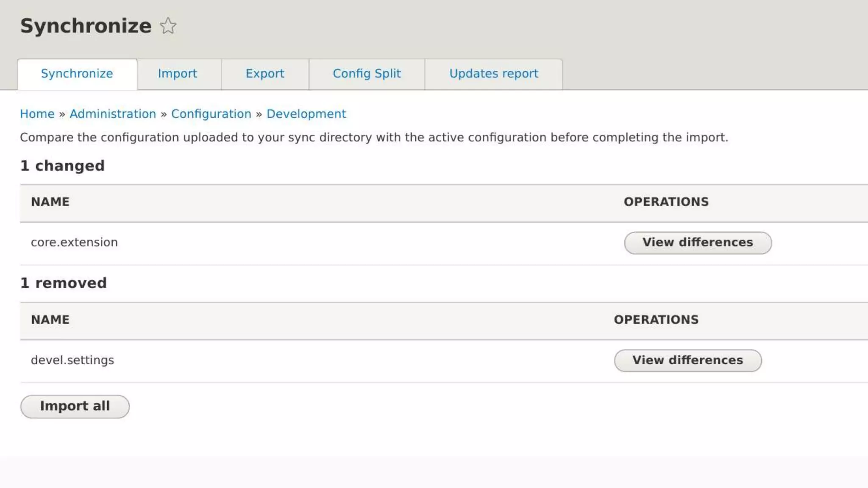Open the Import tab
868x488 pixels.
coord(177,74)
